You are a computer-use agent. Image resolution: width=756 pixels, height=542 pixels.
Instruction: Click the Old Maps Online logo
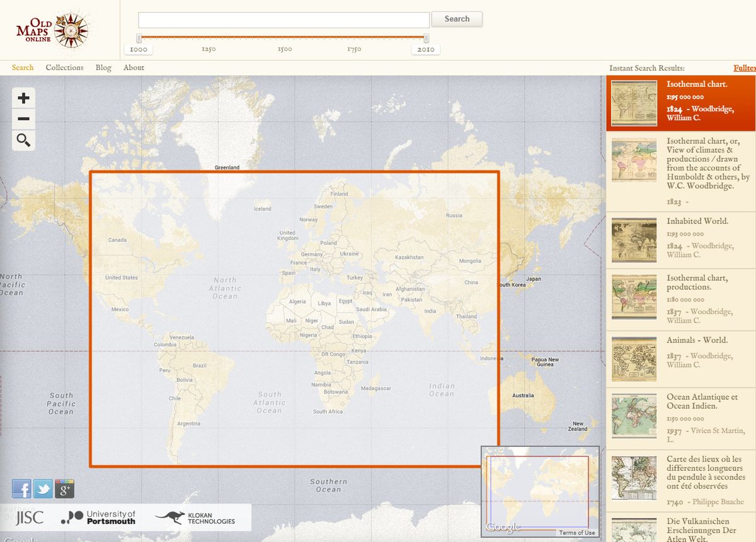[54, 30]
